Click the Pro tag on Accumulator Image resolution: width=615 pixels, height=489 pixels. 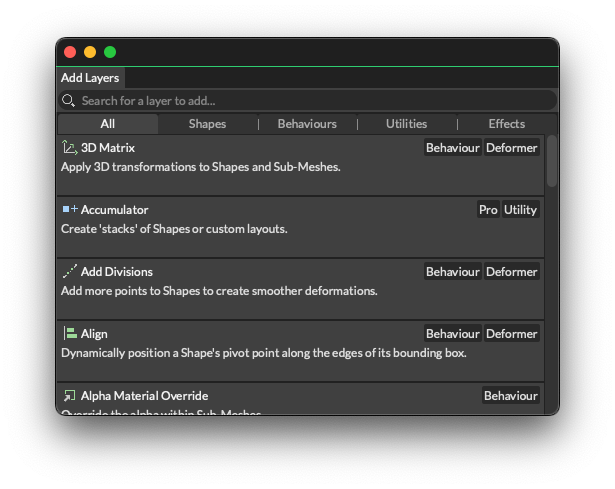click(488, 210)
